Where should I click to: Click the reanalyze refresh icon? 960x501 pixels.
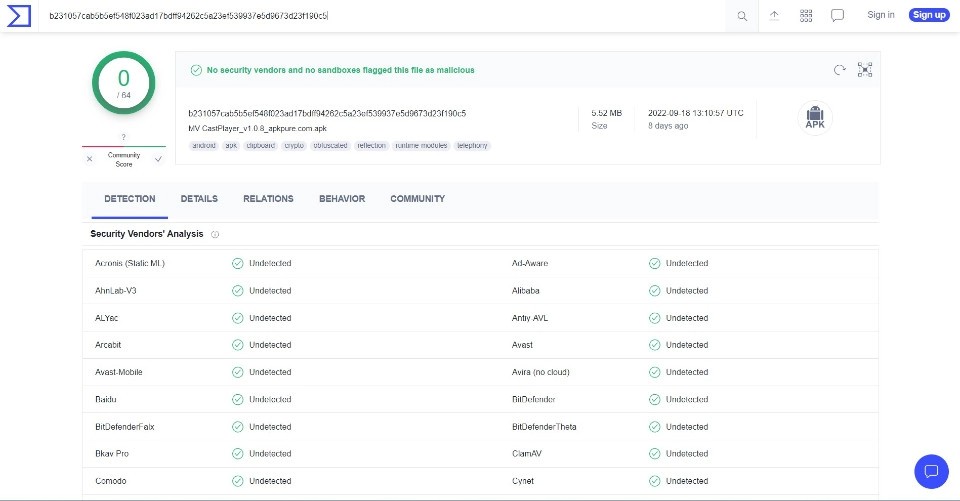coord(839,70)
